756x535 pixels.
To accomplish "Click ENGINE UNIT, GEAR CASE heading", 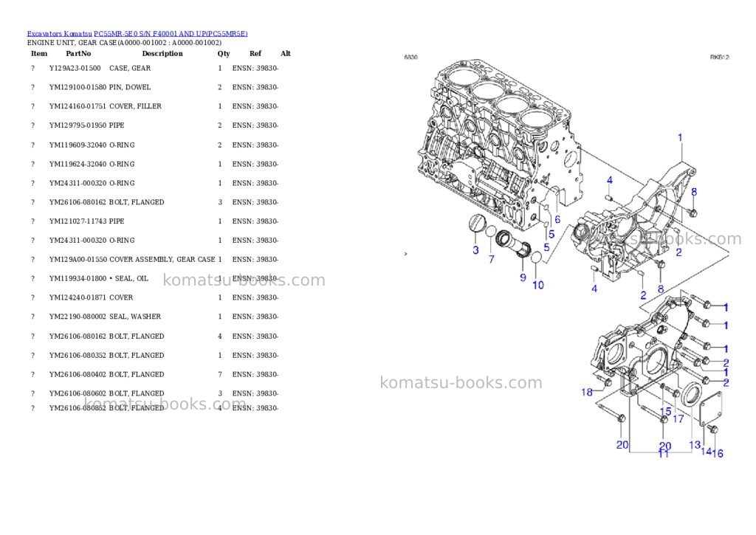I will tap(124, 43).
